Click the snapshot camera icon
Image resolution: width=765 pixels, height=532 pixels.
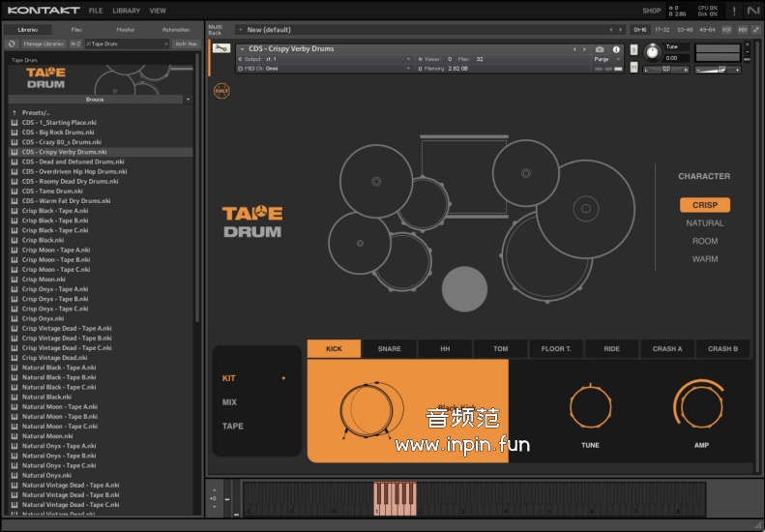point(600,48)
